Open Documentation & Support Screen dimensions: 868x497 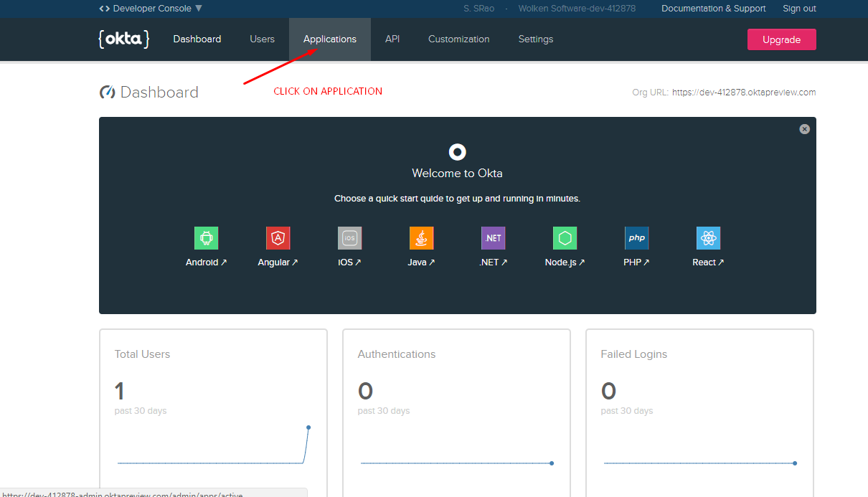713,8
